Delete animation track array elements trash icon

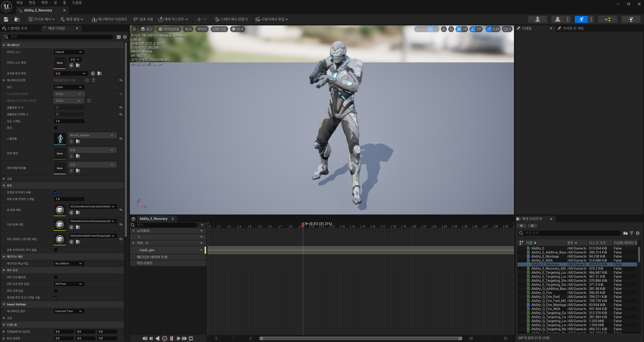(x=94, y=80)
